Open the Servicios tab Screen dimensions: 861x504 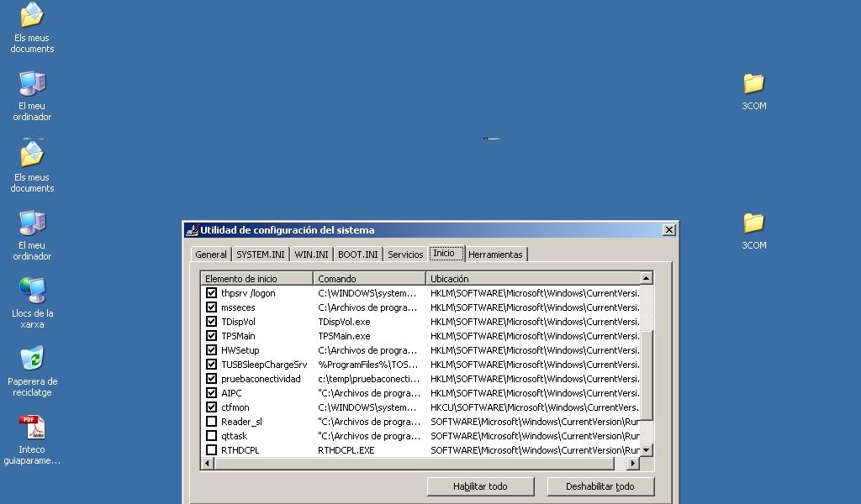point(405,255)
